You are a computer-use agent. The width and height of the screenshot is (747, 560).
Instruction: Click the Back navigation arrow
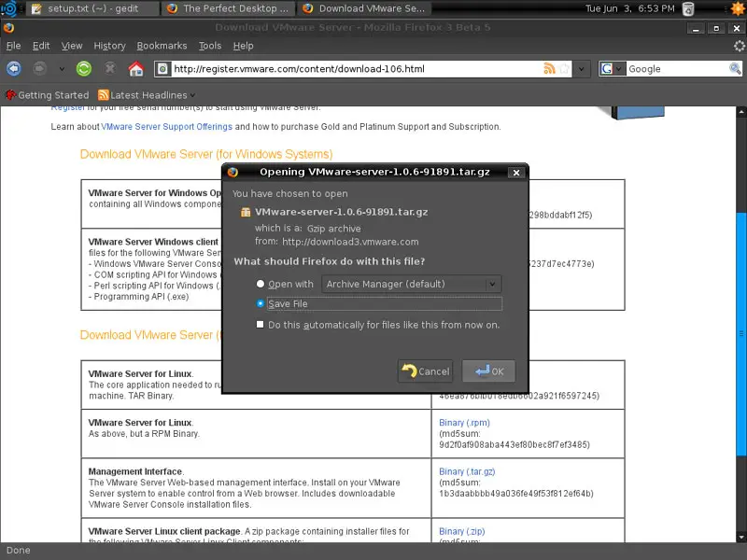coord(14,68)
